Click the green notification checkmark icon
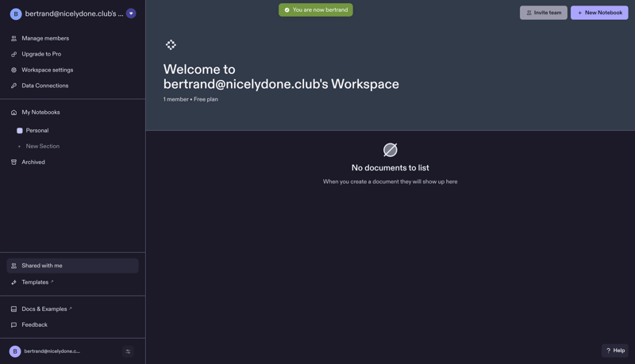 (x=287, y=10)
